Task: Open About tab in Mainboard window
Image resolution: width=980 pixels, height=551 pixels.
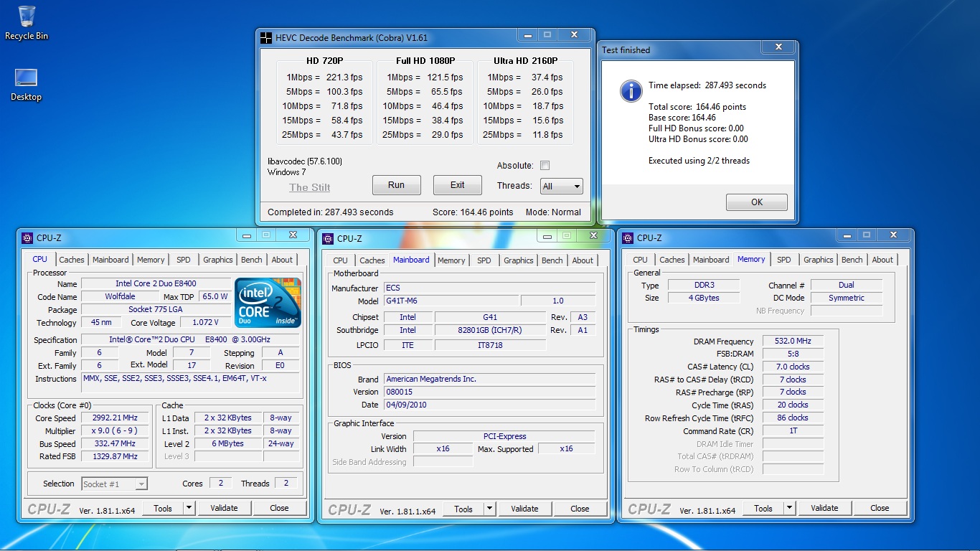Action: [x=583, y=260]
